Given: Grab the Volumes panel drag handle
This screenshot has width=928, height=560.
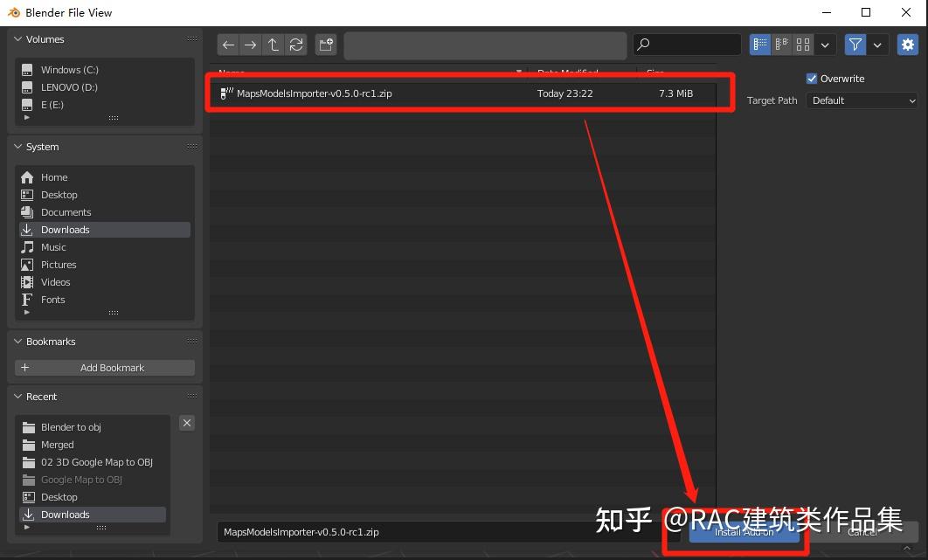Looking at the screenshot, I should tap(192, 38).
